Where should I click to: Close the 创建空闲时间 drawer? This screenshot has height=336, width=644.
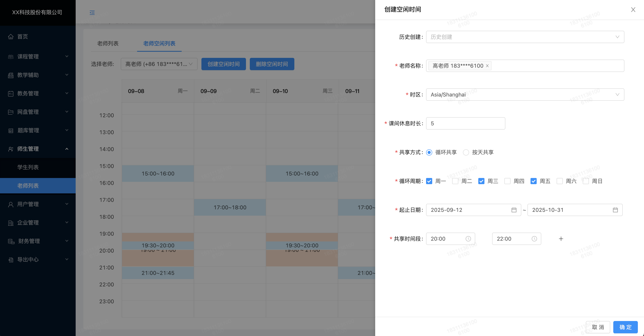(633, 9)
